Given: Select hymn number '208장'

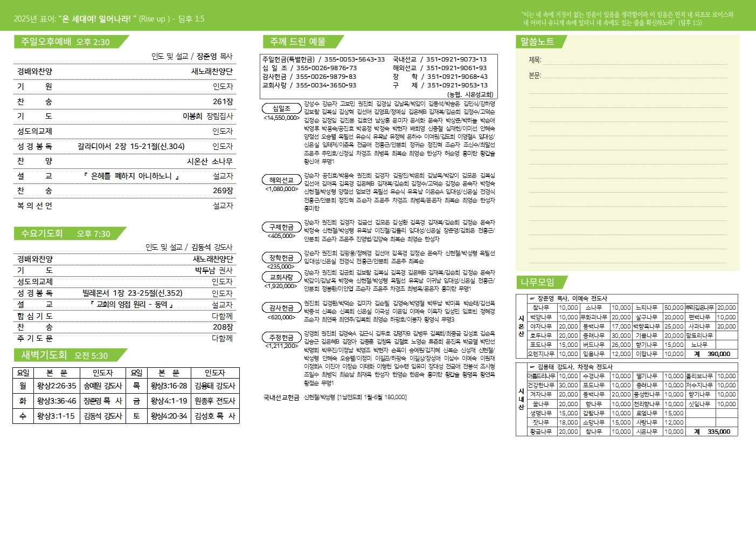Looking at the screenshot, I should [x=223, y=327].
